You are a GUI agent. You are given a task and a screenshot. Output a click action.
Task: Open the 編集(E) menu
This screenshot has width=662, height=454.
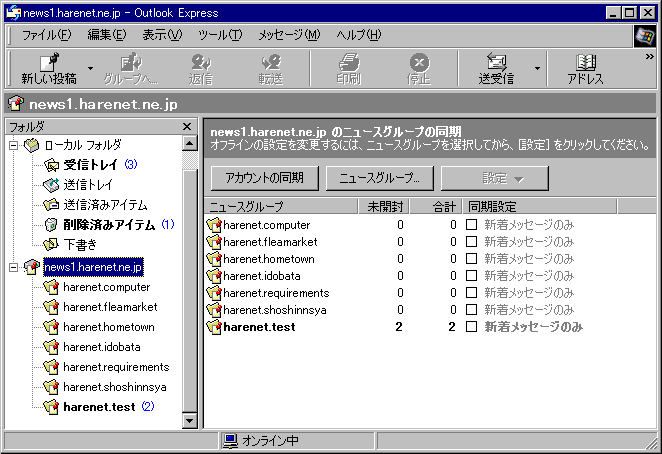click(107, 35)
